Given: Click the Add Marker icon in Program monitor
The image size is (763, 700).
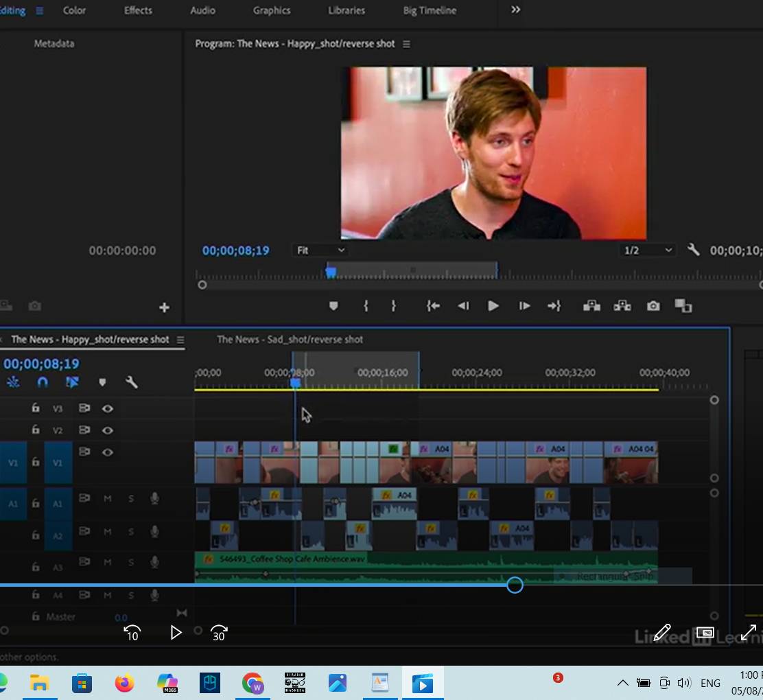Looking at the screenshot, I should tap(333, 306).
